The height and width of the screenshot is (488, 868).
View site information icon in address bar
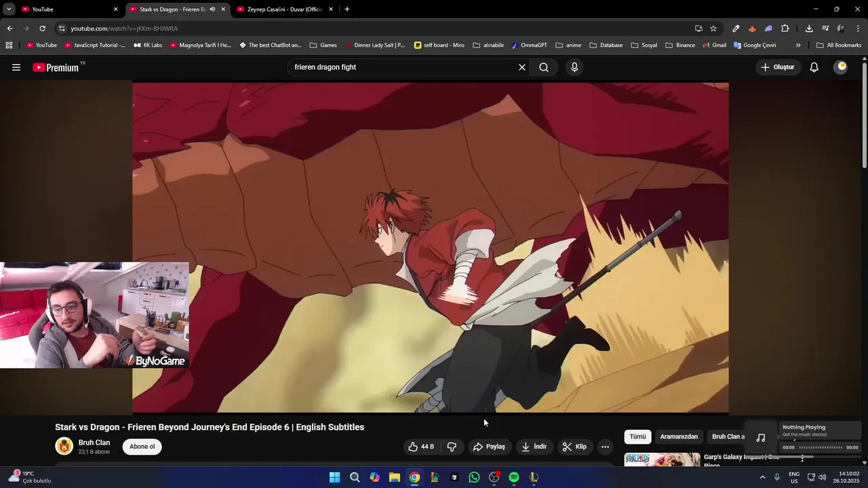pos(62,28)
